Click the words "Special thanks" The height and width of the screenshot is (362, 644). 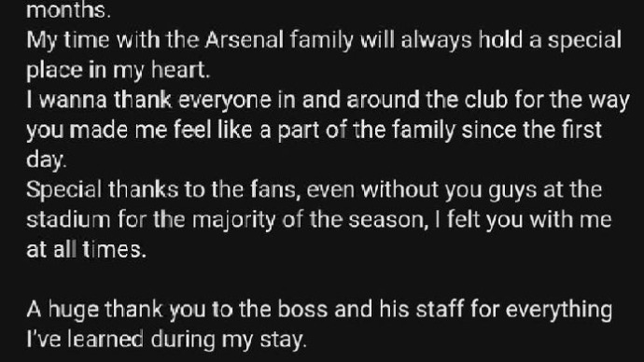tap(103, 190)
